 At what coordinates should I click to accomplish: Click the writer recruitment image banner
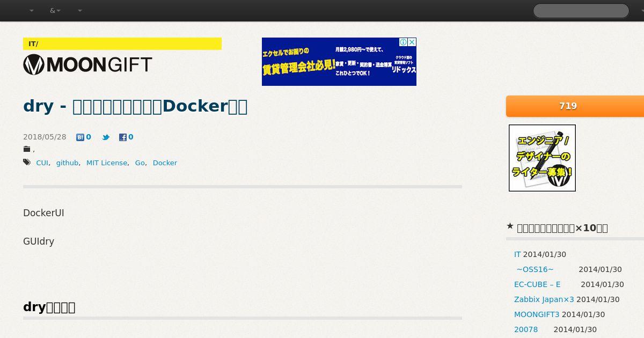[x=542, y=158]
